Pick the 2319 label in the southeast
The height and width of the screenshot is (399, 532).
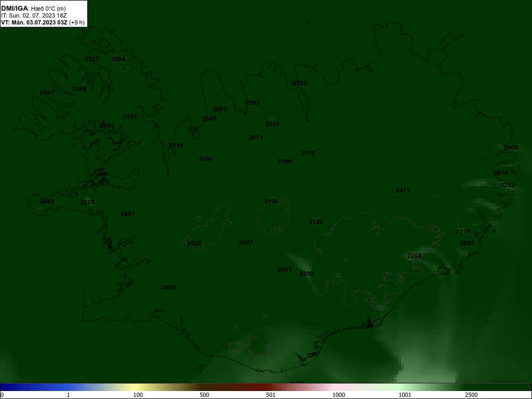pyautogui.click(x=463, y=231)
